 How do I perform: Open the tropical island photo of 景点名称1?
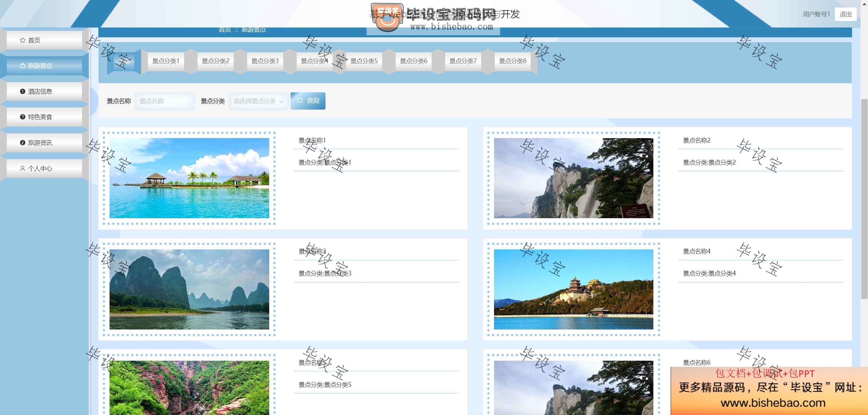pos(189,178)
